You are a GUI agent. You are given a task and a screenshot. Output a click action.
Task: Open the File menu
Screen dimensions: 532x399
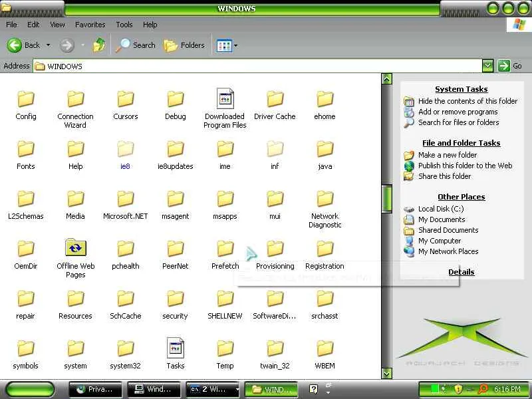pos(11,25)
